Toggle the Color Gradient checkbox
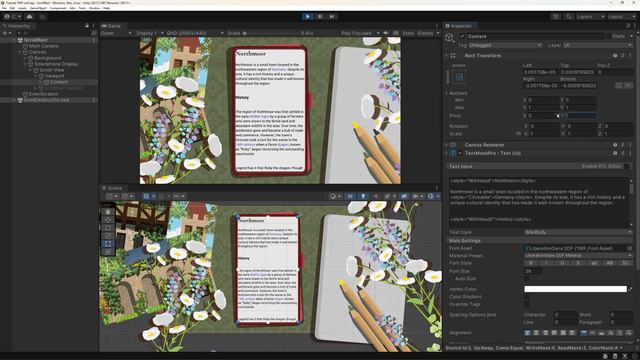The height and width of the screenshot is (360, 640). tap(527, 297)
